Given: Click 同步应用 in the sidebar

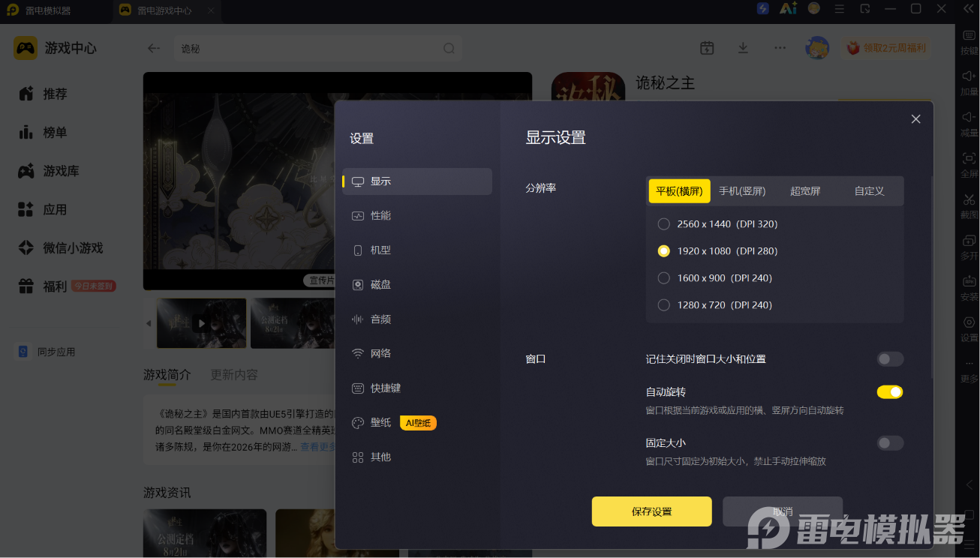Looking at the screenshot, I should click(x=47, y=352).
